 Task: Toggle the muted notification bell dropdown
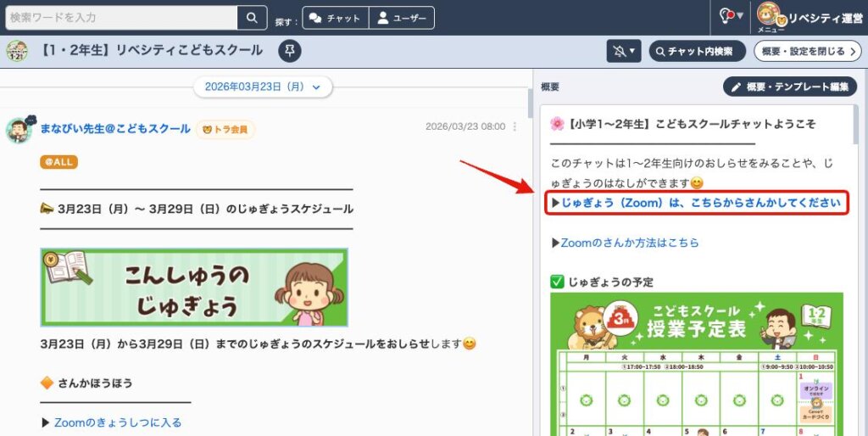coord(624,51)
